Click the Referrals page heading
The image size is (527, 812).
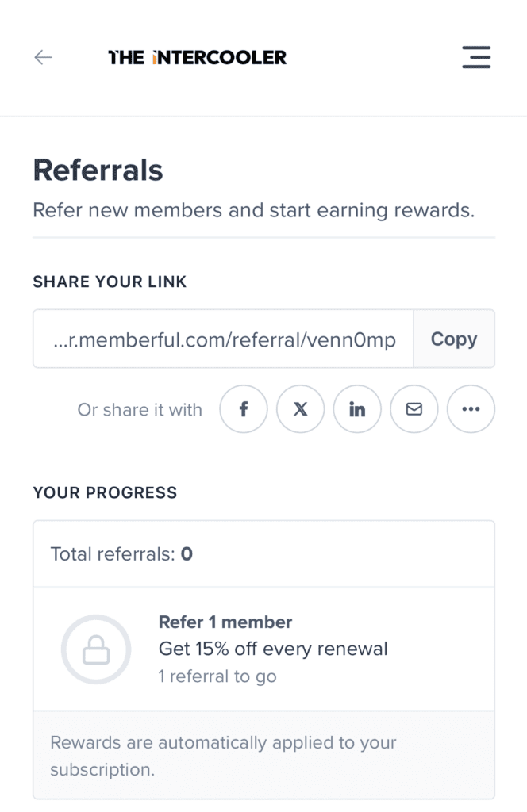click(x=98, y=170)
